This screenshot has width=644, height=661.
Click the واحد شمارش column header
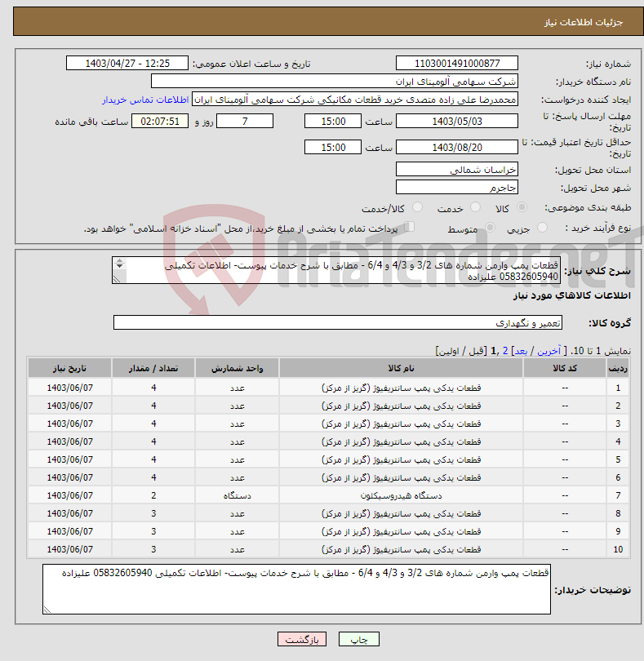[237, 368]
